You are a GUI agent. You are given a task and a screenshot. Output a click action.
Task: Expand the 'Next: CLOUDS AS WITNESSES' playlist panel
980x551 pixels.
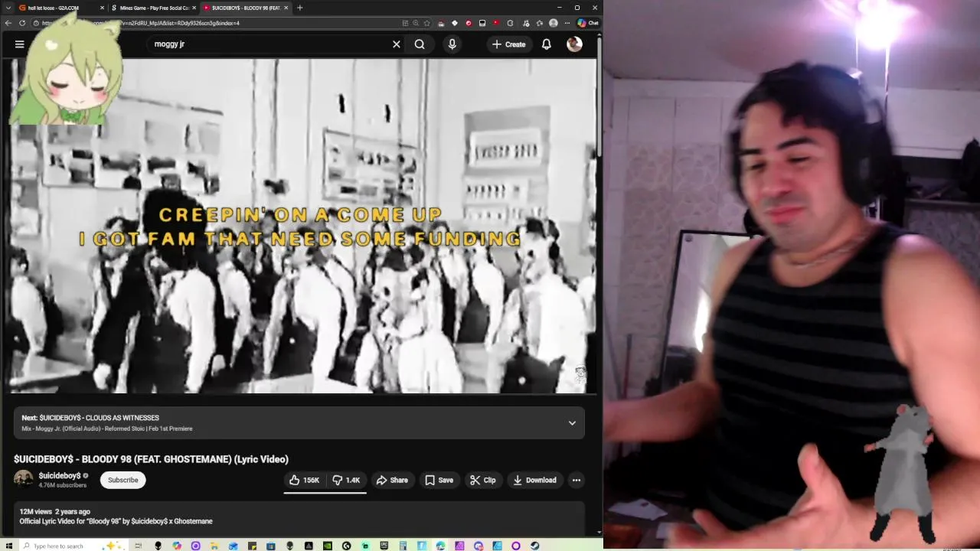tap(572, 423)
